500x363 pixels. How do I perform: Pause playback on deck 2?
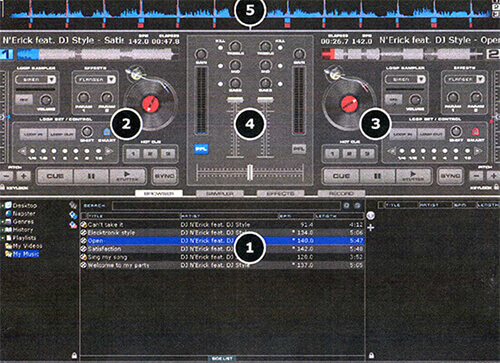[x=377, y=176]
